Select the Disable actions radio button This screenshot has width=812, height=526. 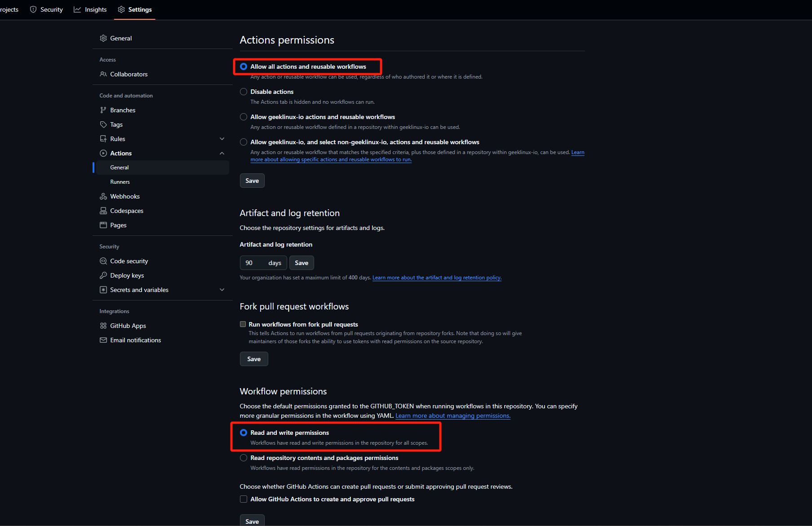(x=244, y=92)
